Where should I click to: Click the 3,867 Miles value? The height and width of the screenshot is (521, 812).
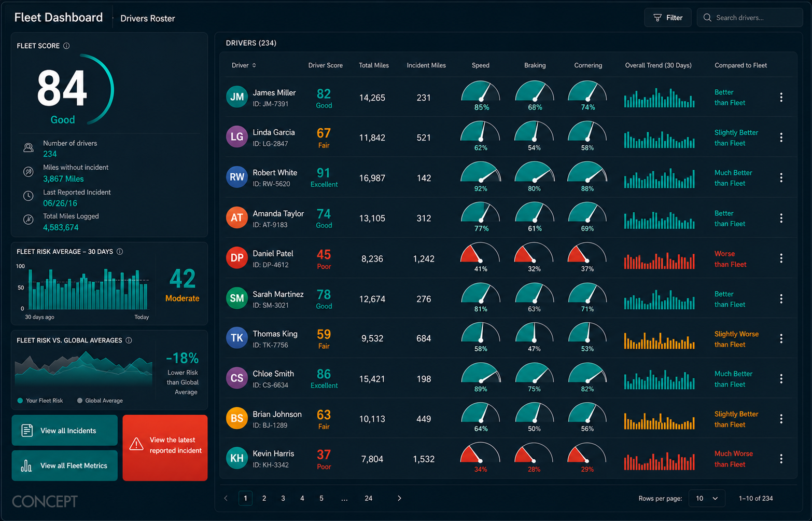[x=63, y=179]
